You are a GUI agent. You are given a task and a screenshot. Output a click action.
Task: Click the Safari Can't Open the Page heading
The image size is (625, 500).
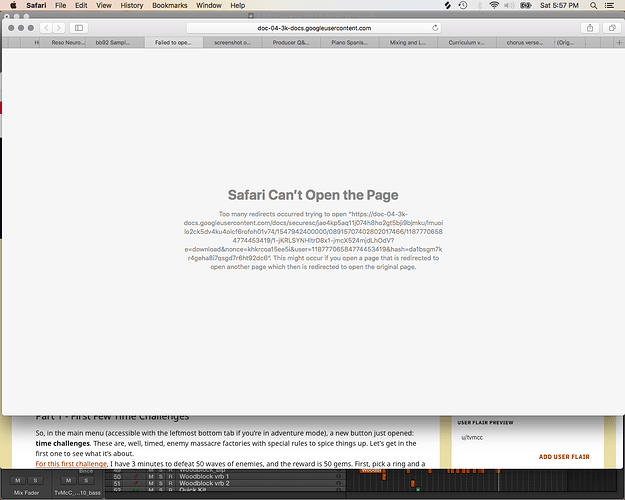click(313, 195)
